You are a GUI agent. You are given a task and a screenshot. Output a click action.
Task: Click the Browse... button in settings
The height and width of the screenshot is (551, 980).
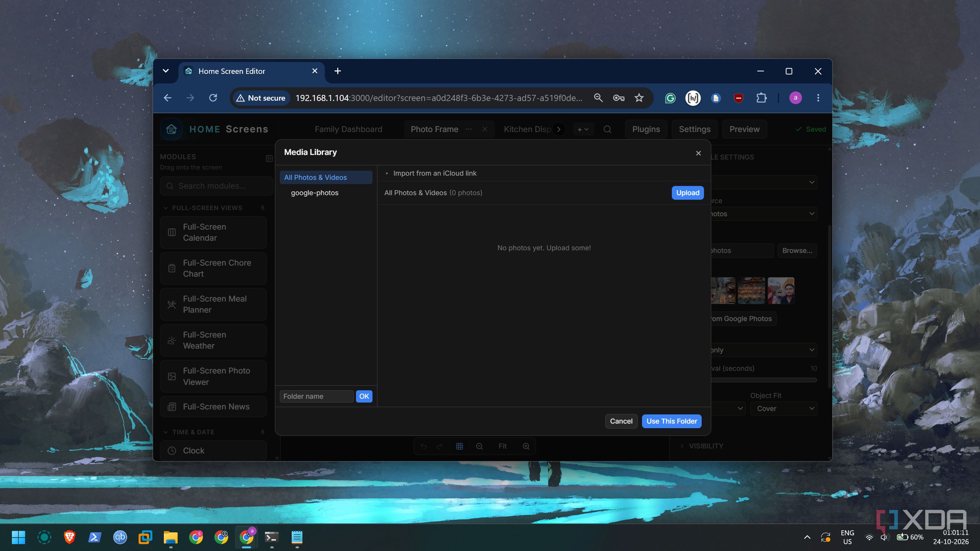click(x=797, y=251)
